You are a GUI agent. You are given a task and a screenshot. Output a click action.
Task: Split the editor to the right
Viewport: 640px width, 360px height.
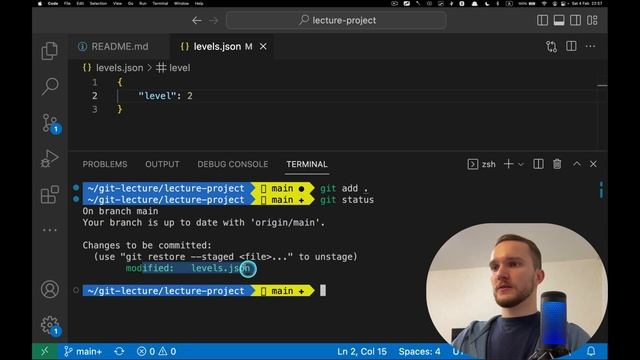pos(571,47)
